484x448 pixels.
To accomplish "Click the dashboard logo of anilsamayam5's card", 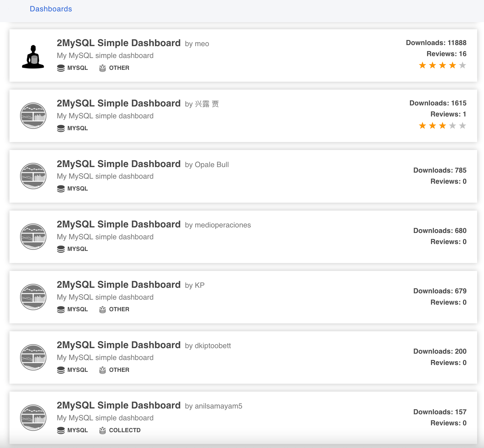I will pos(33,418).
